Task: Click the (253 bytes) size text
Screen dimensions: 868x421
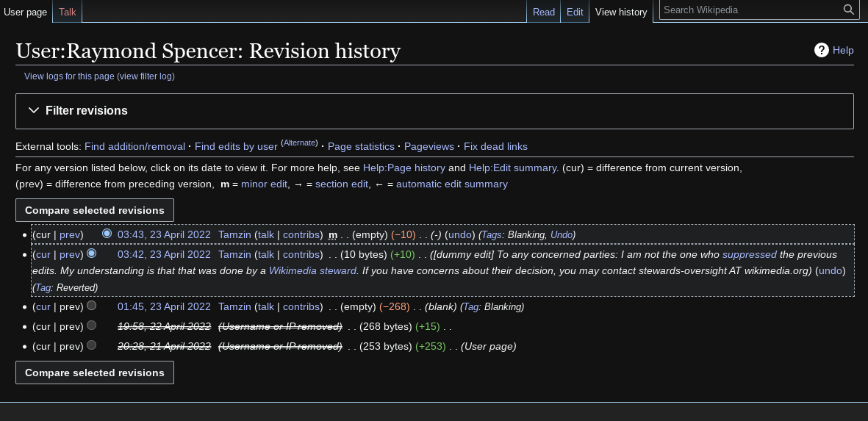Action: (x=386, y=346)
